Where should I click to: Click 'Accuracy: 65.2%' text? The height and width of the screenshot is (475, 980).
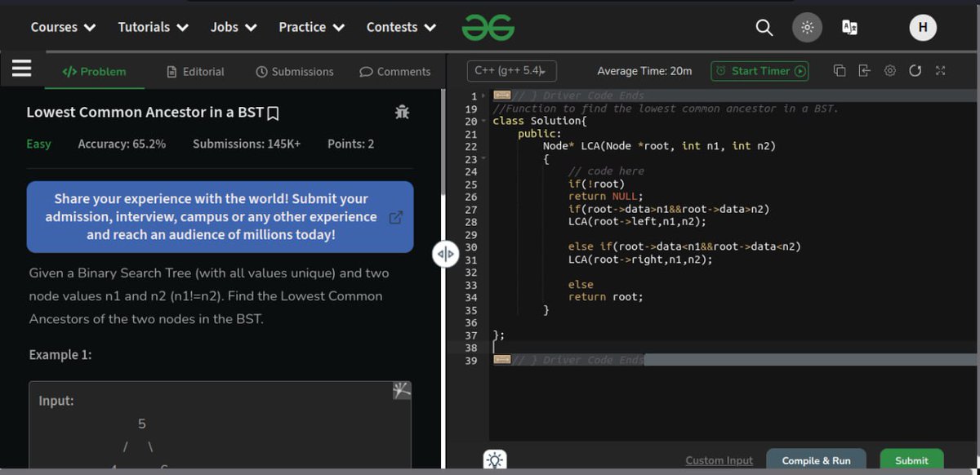[x=122, y=144]
